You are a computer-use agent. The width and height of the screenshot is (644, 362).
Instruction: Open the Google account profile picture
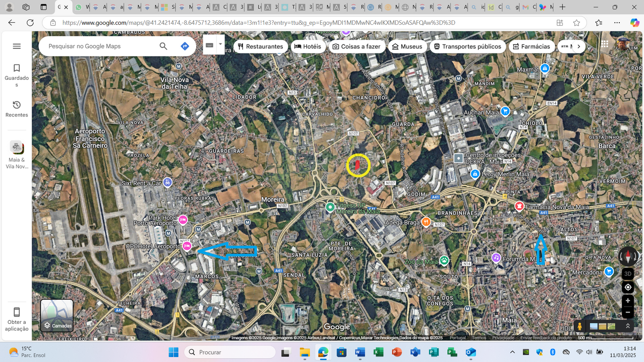(624, 44)
